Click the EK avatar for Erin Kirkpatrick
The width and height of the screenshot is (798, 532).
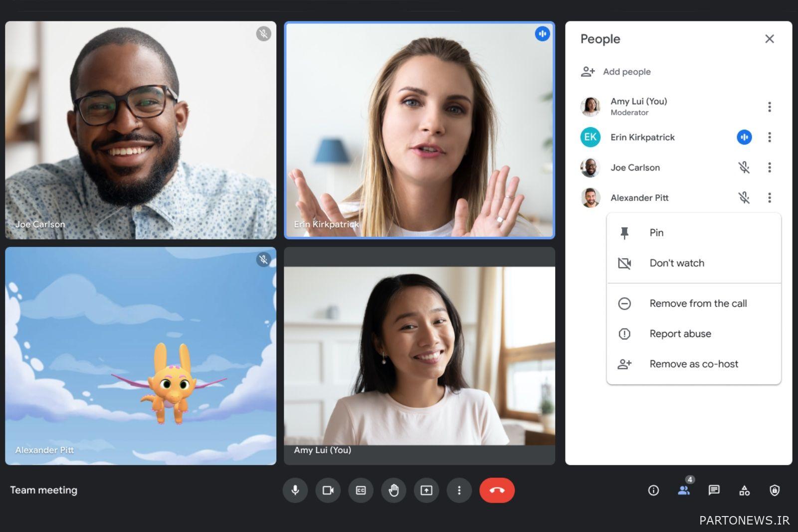[591, 137]
